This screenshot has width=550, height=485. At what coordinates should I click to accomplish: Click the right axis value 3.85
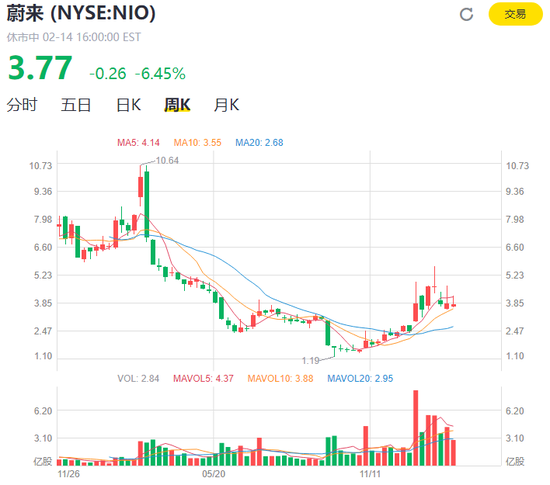tap(515, 303)
